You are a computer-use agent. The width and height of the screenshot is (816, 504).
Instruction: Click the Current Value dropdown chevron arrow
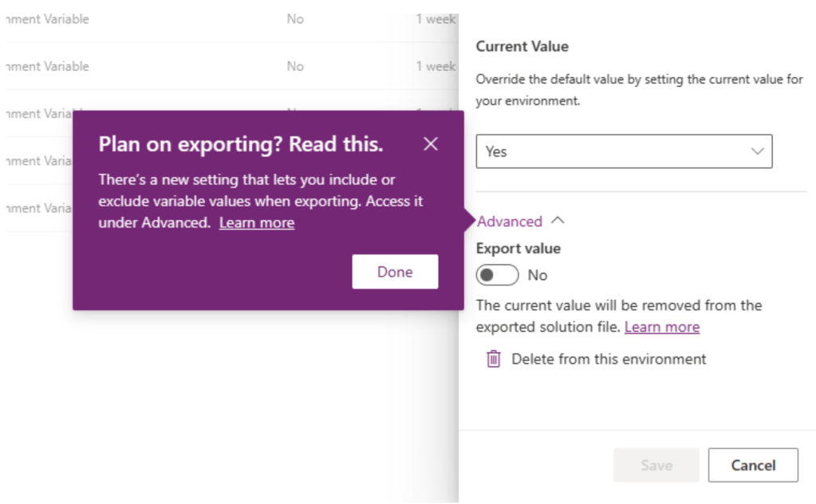pos(757,152)
